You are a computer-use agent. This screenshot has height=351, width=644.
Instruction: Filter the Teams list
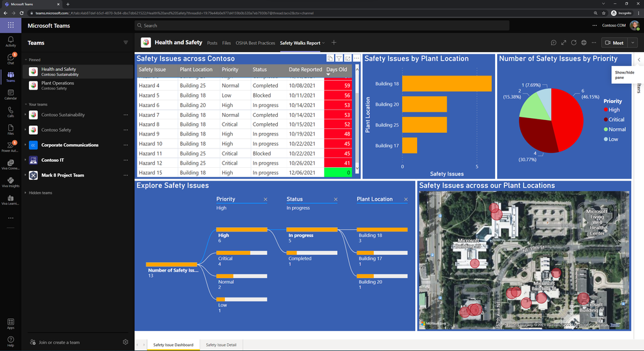(x=126, y=43)
